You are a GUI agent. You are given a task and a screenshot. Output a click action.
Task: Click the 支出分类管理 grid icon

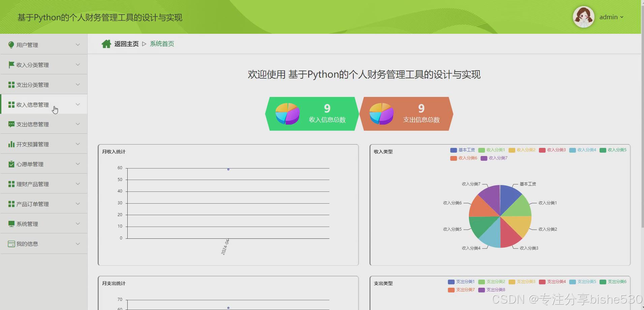click(x=10, y=85)
